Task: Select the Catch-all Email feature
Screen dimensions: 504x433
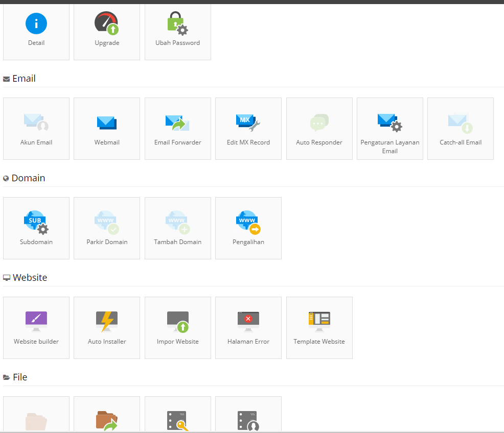Action: (x=460, y=128)
